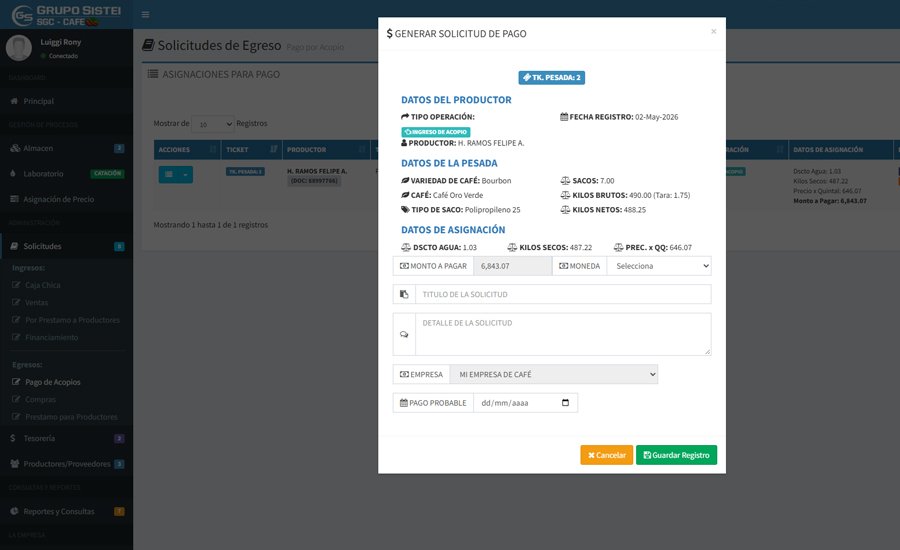The image size is (900, 550).
Task: Open Por Prestamo a Productores link
Action: coord(72,320)
